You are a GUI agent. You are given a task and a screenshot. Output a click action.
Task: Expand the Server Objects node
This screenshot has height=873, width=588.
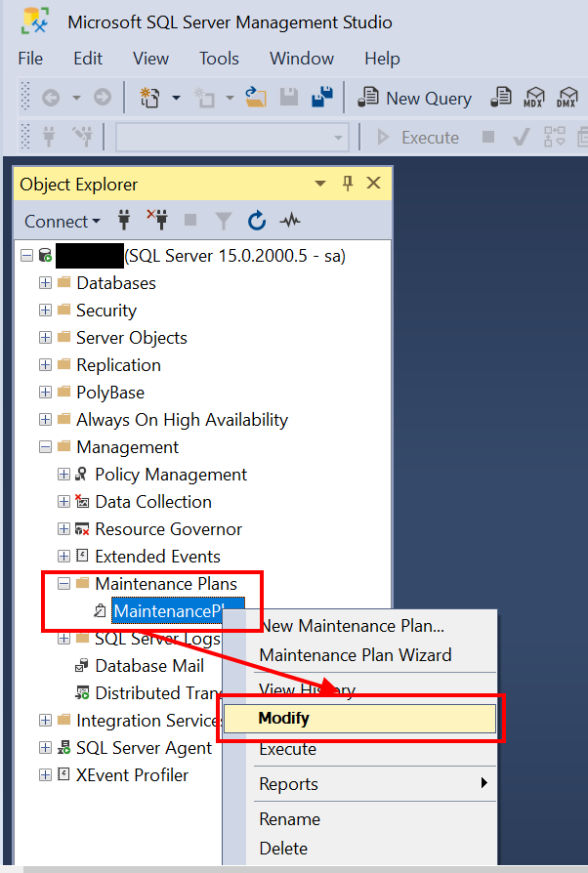[x=45, y=338]
